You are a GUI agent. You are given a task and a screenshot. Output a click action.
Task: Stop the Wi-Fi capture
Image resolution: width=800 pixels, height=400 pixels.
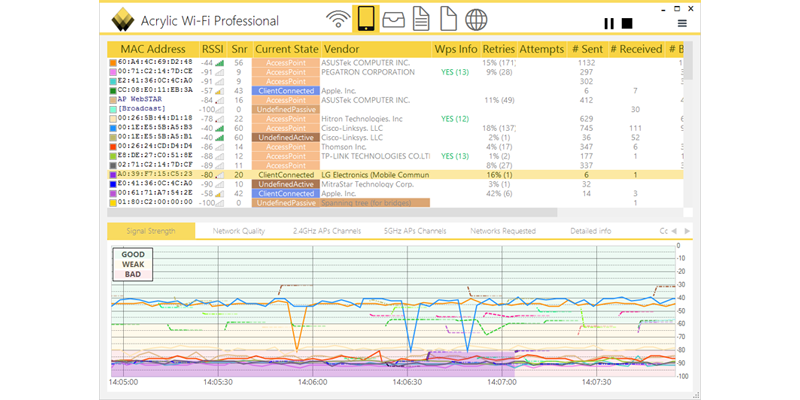[x=627, y=23]
